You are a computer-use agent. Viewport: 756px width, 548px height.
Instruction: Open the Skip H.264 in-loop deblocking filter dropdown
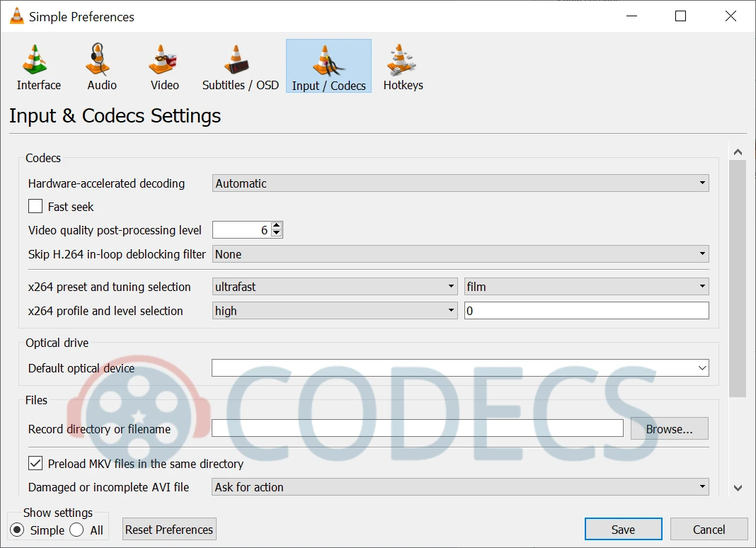click(x=461, y=254)
